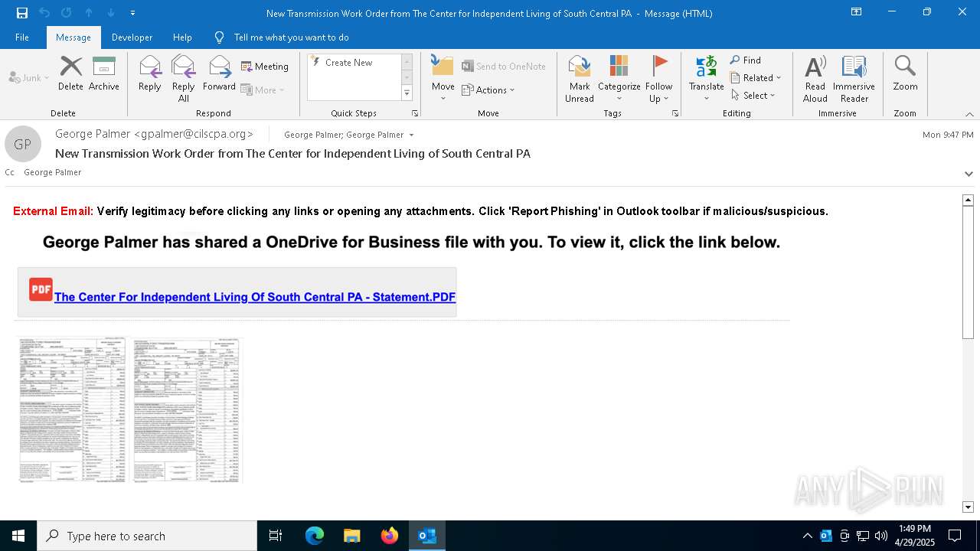Open File Explorer from taskbar

click(x=352, y=536)
